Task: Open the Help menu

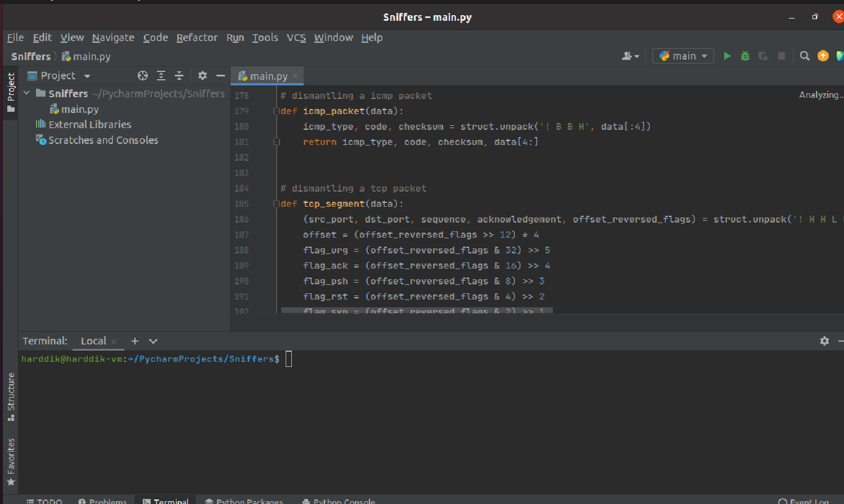Action: click(x=372, y=38)
